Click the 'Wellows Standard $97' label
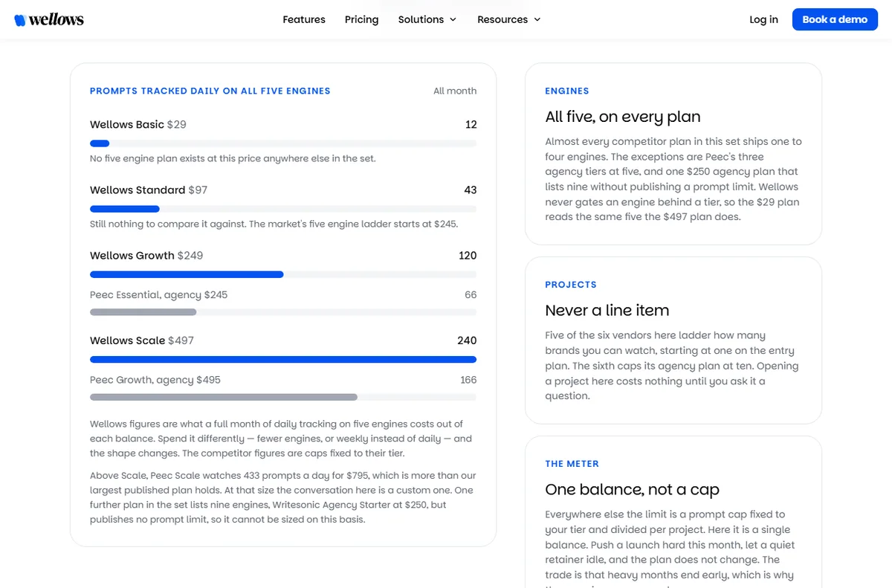 [x=149, y=190]
